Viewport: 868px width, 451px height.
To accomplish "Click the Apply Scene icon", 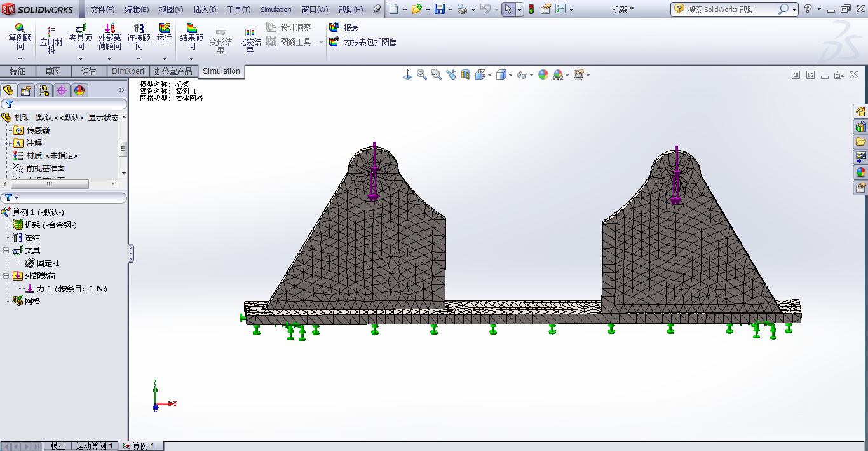I will (x=557, y=75).
